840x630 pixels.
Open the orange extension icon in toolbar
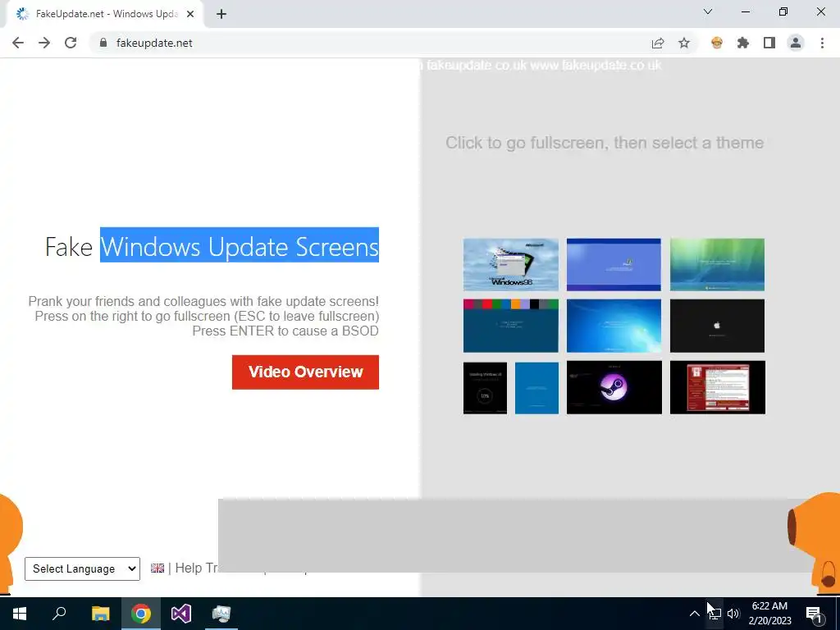717,43
